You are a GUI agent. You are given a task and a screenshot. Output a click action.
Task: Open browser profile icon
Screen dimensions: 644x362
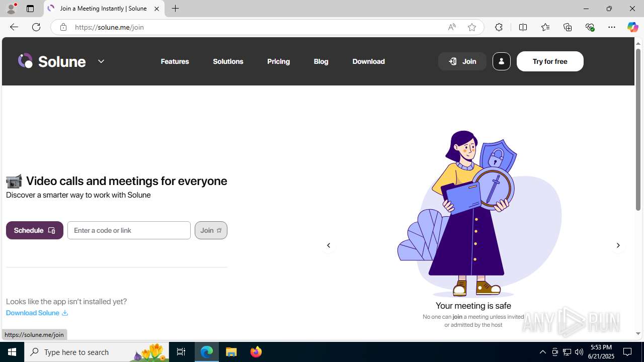[x=11, y=9]
